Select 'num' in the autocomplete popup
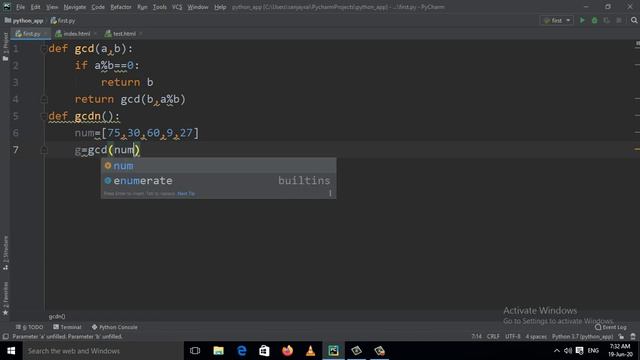This screenshot has width=640, height=360. tap(218, 166)
